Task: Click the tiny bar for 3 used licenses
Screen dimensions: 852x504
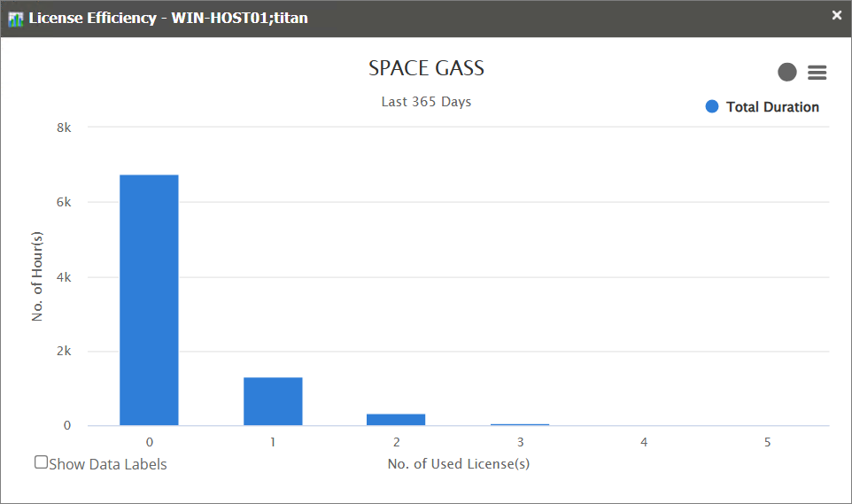Action: (520, 424)
